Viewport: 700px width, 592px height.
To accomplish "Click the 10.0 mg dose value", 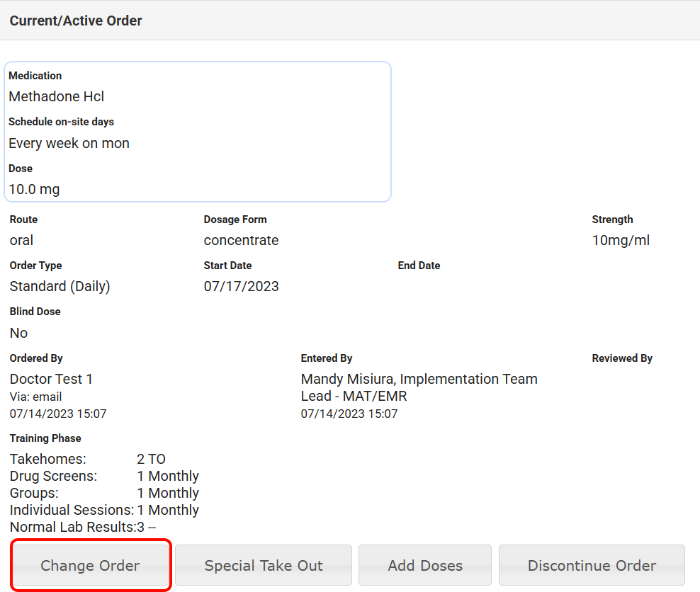I will [x=35, y=189].
